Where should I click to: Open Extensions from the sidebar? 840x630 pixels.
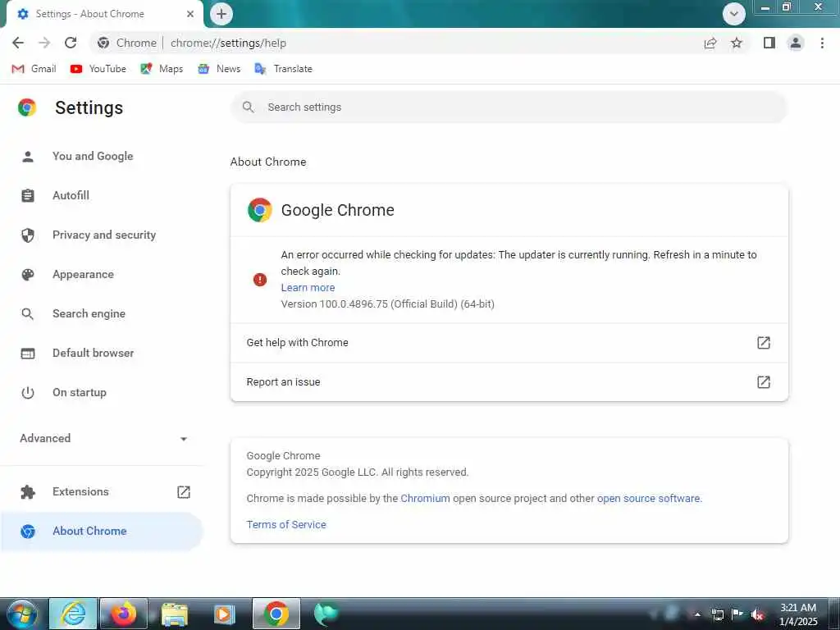pos(102,492)
